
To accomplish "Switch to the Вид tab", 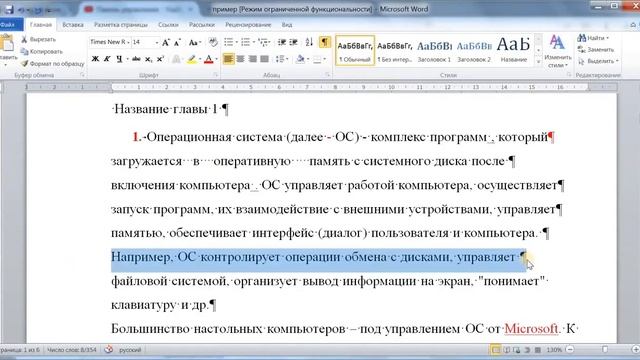I will click(287, 25).
